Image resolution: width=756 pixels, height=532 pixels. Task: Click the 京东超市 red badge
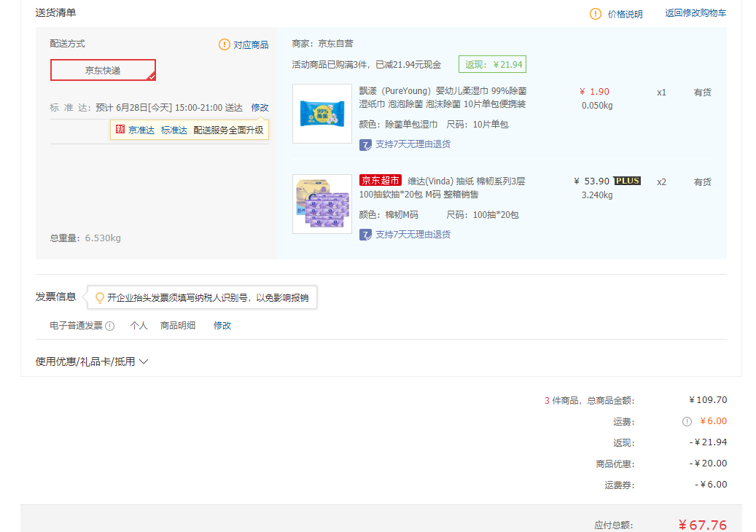381,180
